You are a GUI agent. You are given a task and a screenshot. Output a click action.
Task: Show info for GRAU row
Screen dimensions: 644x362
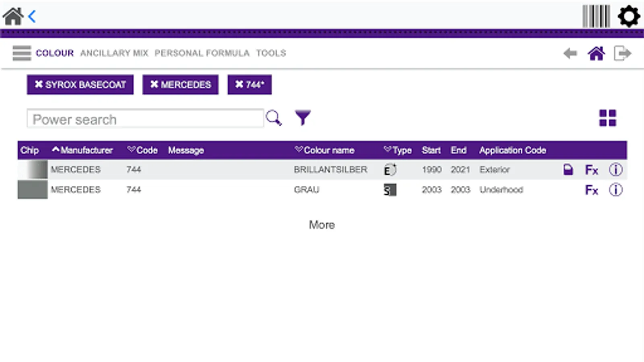[615, 190]
